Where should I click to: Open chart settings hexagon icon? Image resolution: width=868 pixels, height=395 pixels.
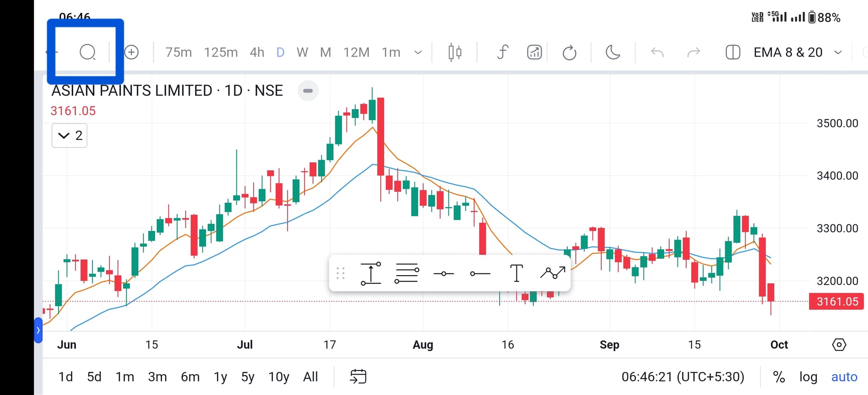pos(839,345)
